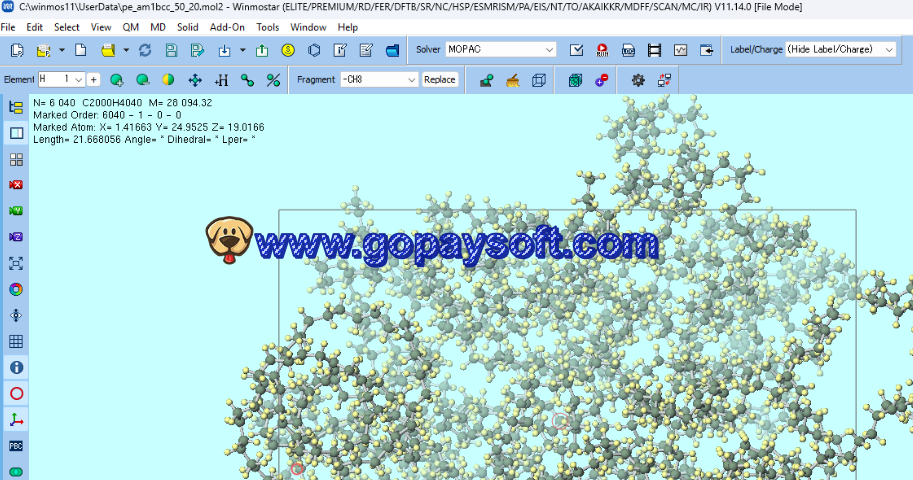Click the settings gear icon
The image size is (913, 480).
click(638, 79)
